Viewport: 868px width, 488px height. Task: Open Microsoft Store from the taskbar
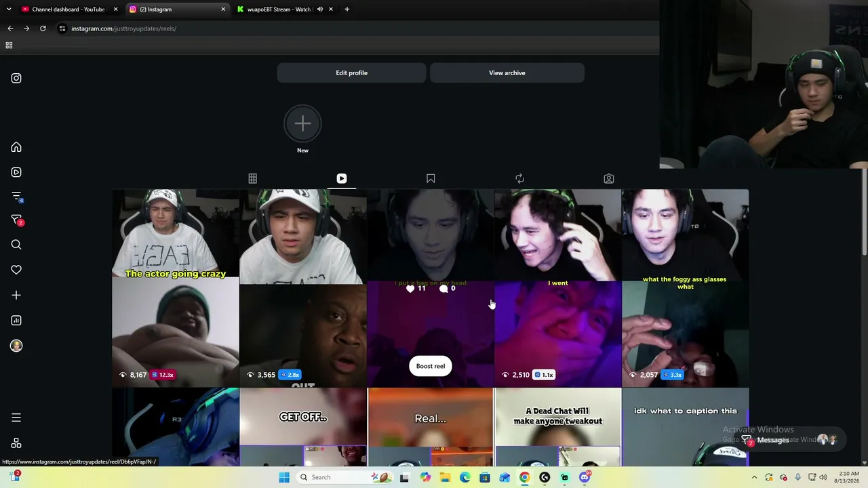pos(485,477)
